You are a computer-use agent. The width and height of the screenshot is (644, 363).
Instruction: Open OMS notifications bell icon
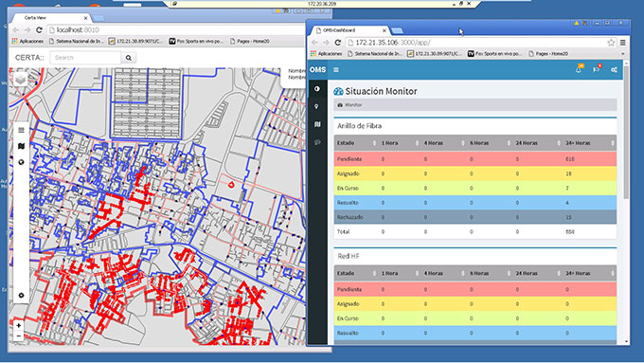579,69
